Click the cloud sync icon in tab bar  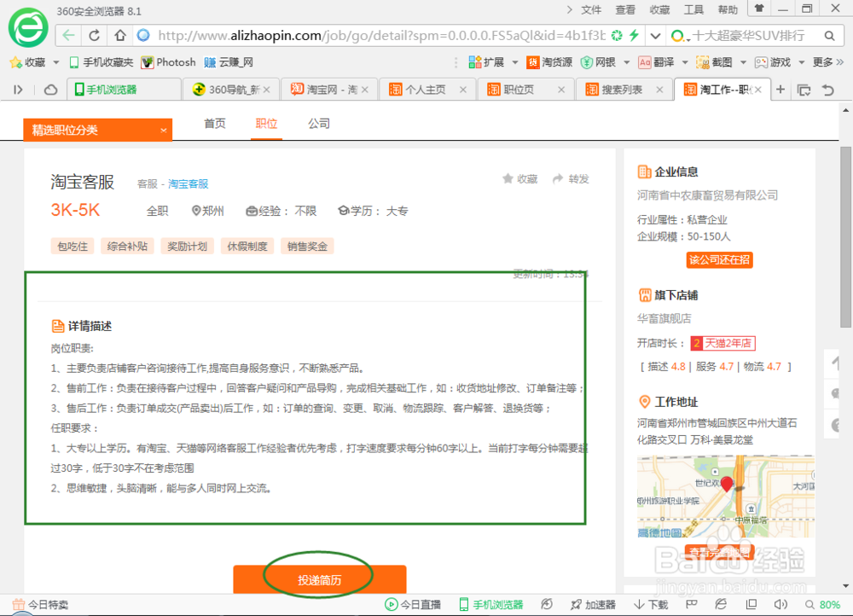[x=50, y=90]
